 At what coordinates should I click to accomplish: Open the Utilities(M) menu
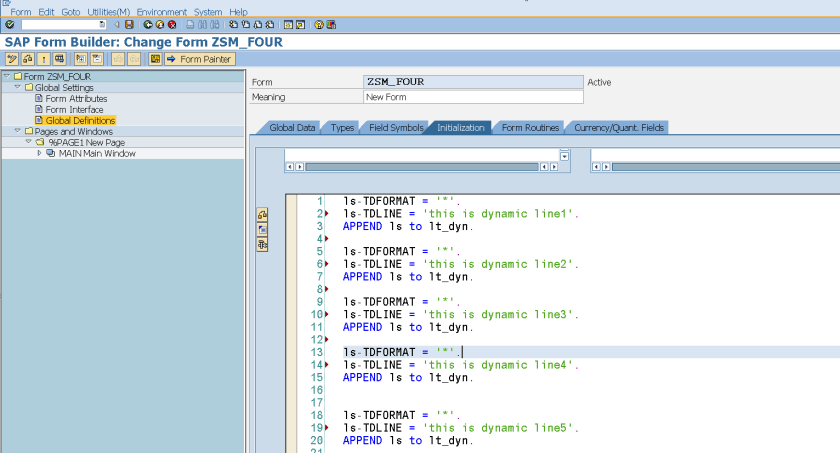(108, 11)
